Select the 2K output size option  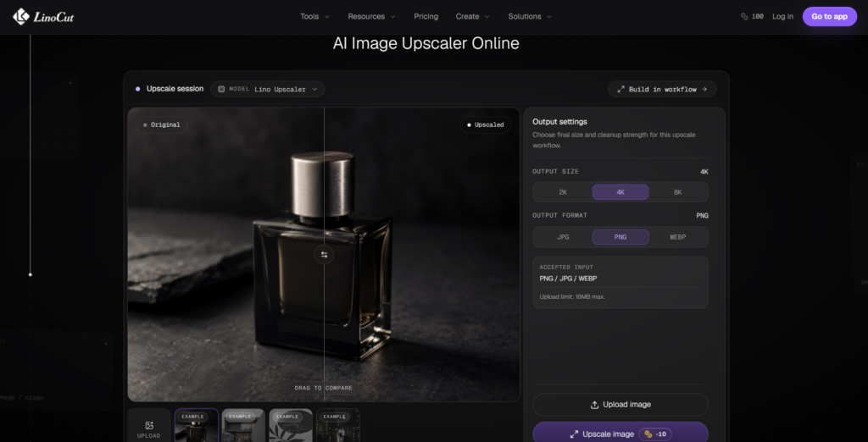coord(563,192)
